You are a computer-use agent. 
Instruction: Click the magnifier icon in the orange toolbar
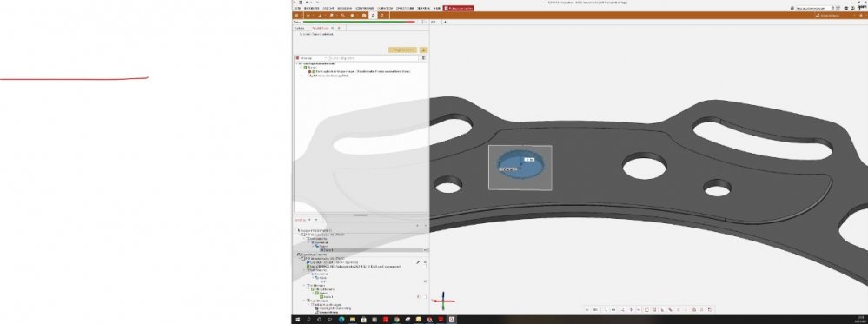coord(343,16)
